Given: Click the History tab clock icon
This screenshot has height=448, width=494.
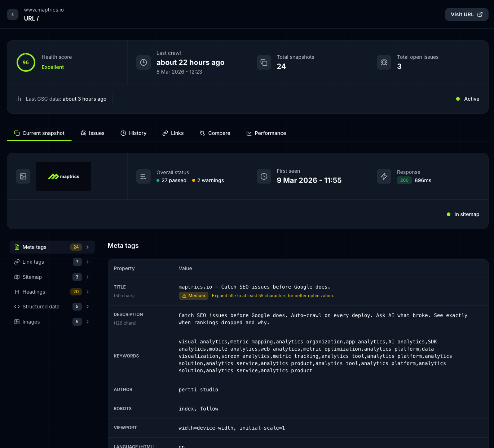Looking at the screenshot, I should coord(123,133).
